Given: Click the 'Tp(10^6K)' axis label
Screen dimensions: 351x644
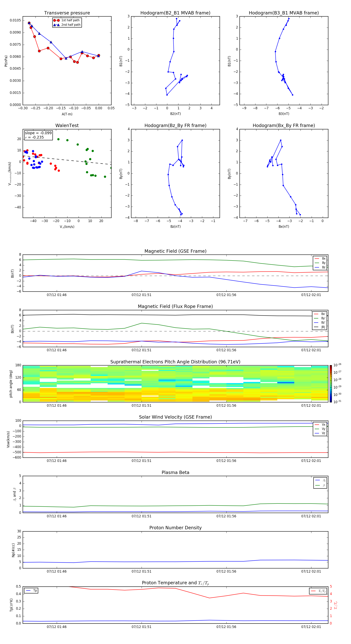Looking at the screenshot, I should pos(11,605).
